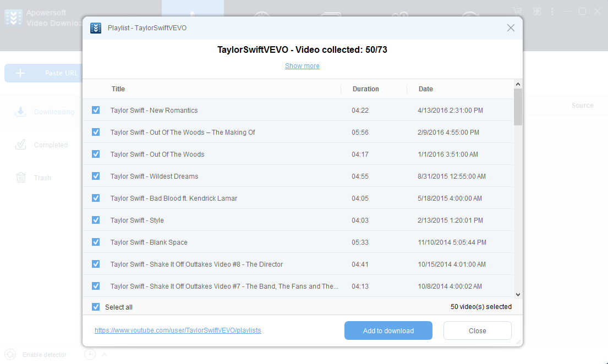
Task: Click the date 11/10/2014 5:05:44 PM
Action: coord(452,242)
